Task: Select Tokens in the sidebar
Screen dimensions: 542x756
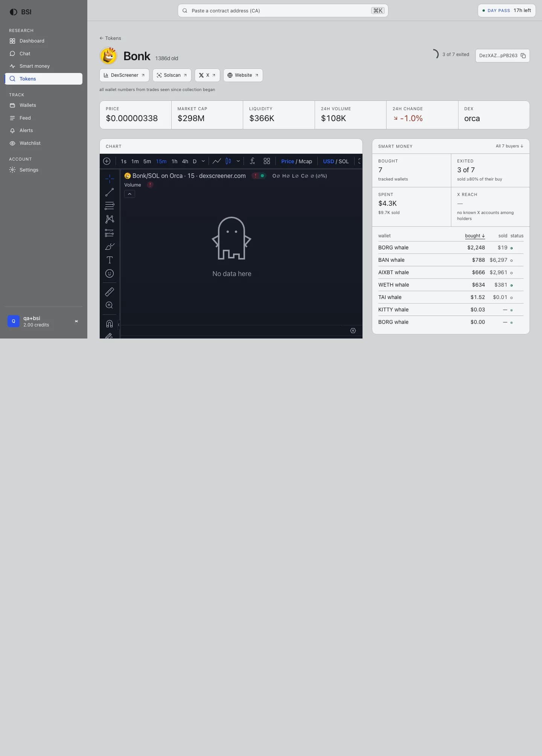Action: [44, 79]
